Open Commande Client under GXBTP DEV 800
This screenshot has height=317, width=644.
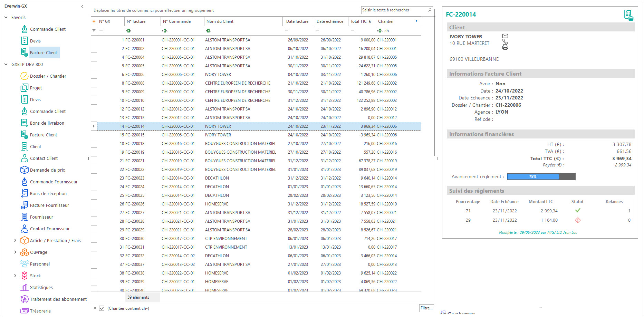point(48,112)
